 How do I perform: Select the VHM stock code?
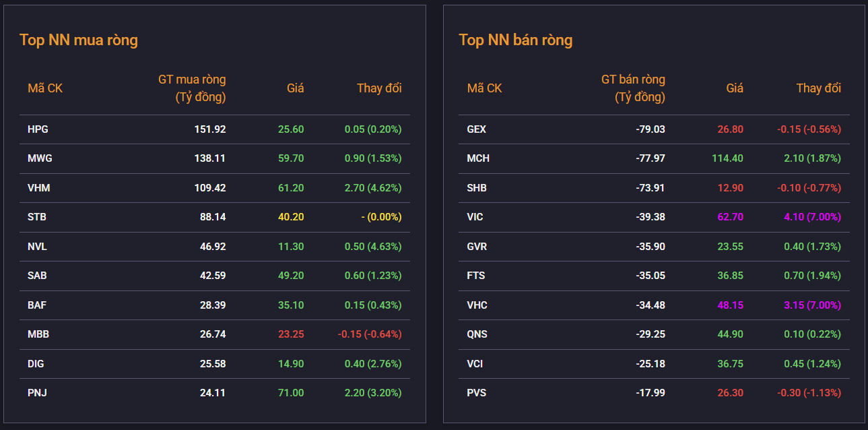click(39, 188)
